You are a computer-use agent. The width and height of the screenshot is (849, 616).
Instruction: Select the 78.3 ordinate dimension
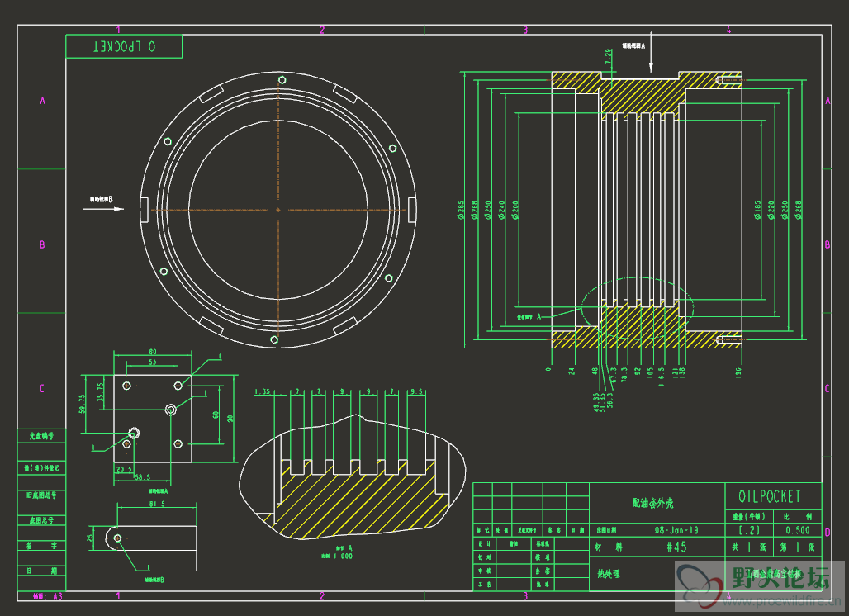coord(624,375)
